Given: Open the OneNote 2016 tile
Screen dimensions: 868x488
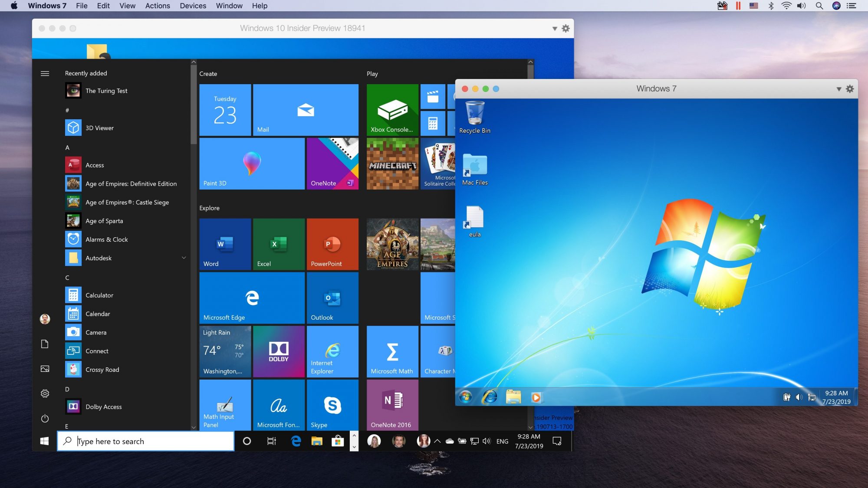Looking at the screenshot, I should point(392,405).
